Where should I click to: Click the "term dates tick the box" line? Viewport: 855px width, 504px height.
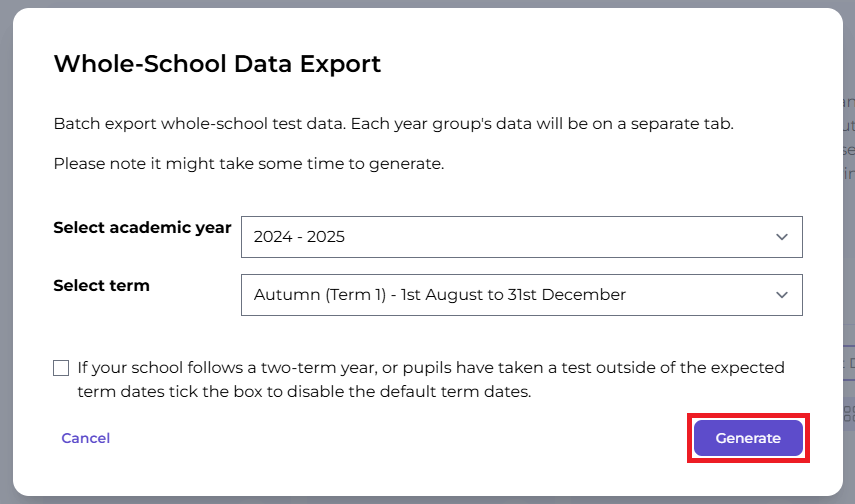303,392
